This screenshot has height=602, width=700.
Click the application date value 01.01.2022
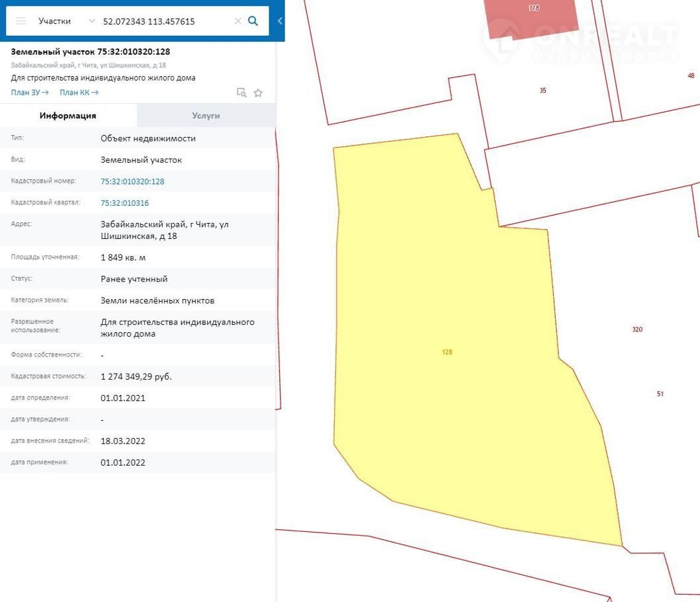[x=123, y=462]
